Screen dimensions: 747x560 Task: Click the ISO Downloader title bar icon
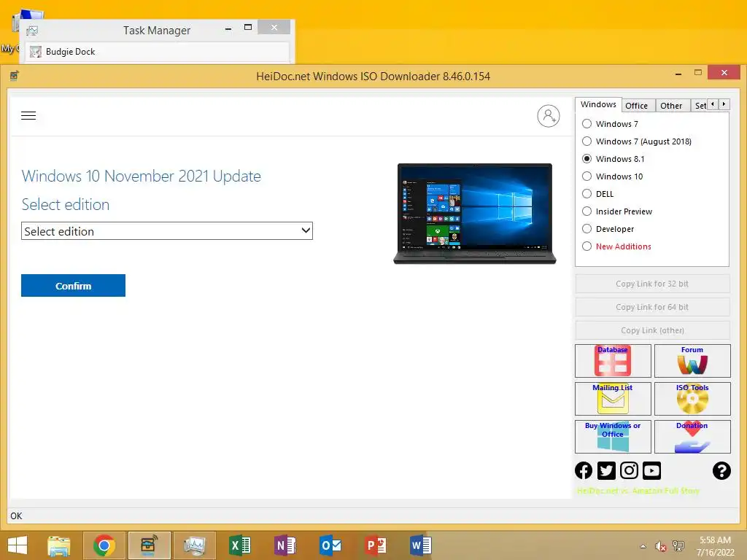pos(15,75)
